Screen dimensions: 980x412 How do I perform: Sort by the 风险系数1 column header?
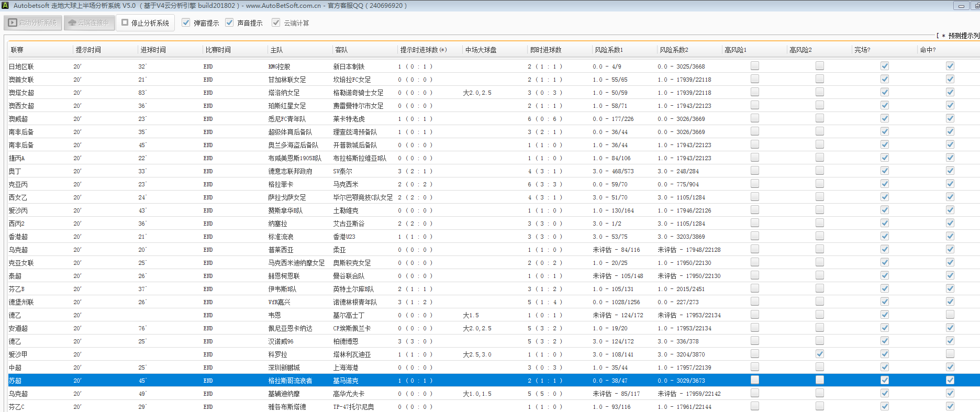(608, 50)
